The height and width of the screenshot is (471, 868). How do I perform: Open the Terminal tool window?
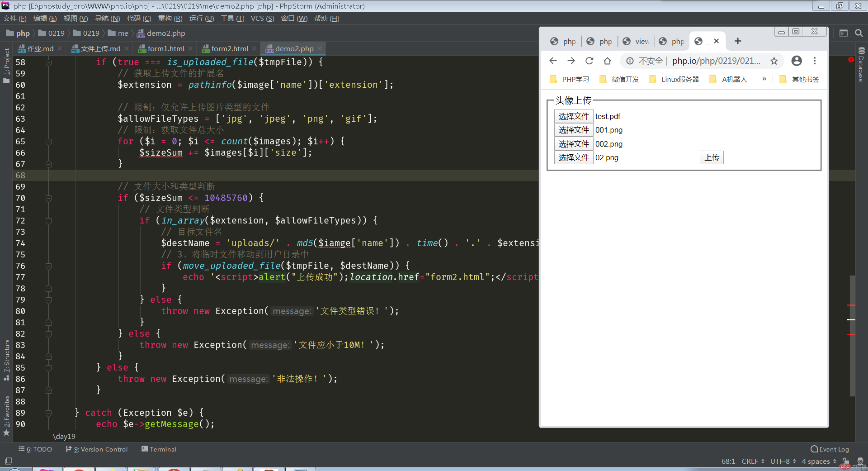point(159,449)
